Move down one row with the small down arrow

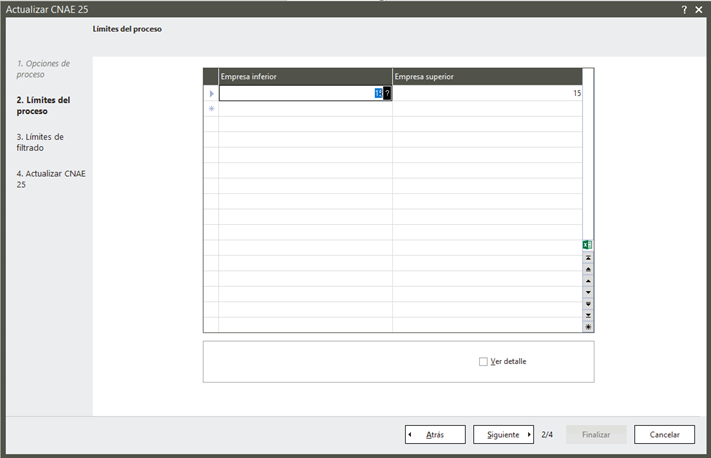[588, 292]
